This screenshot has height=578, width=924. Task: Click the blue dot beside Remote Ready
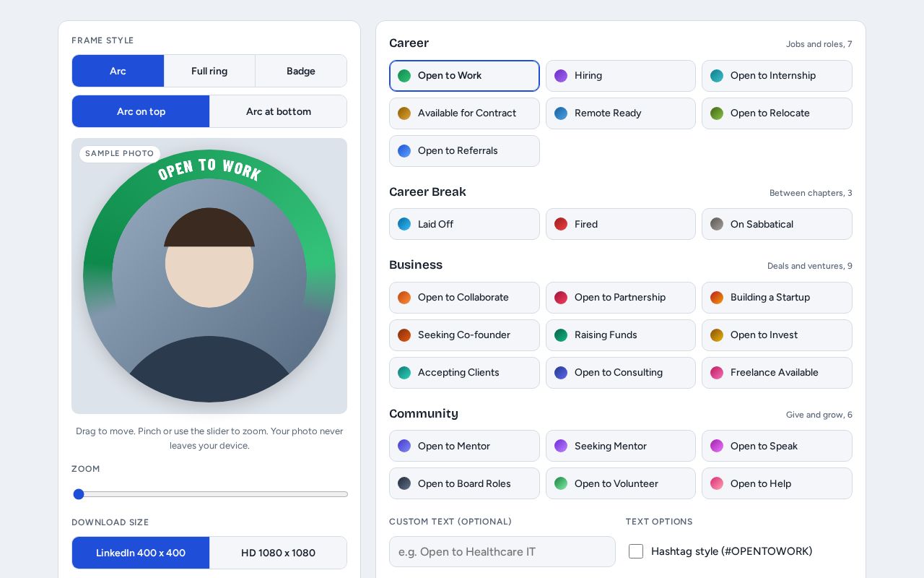click(561, 113)
